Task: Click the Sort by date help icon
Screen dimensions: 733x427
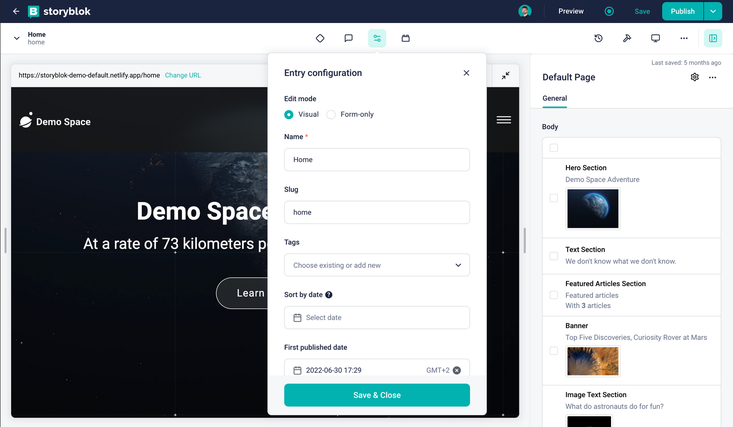Action: 329,295
